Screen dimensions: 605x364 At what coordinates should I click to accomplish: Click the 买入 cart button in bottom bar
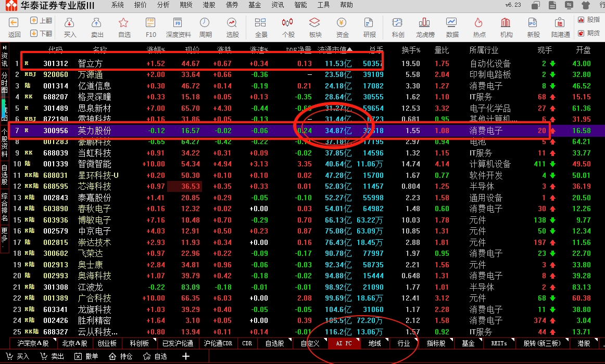(17, 356)
